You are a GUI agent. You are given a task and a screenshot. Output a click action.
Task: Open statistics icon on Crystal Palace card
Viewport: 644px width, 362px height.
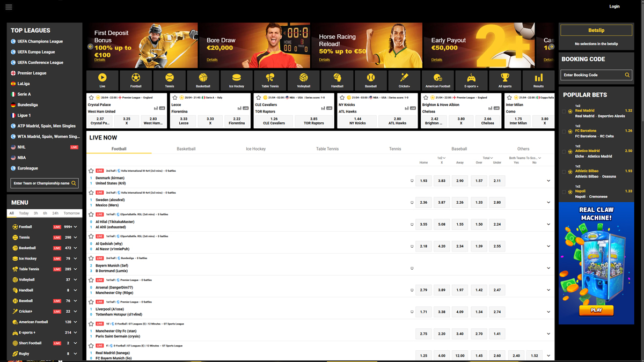click(156, 108)
